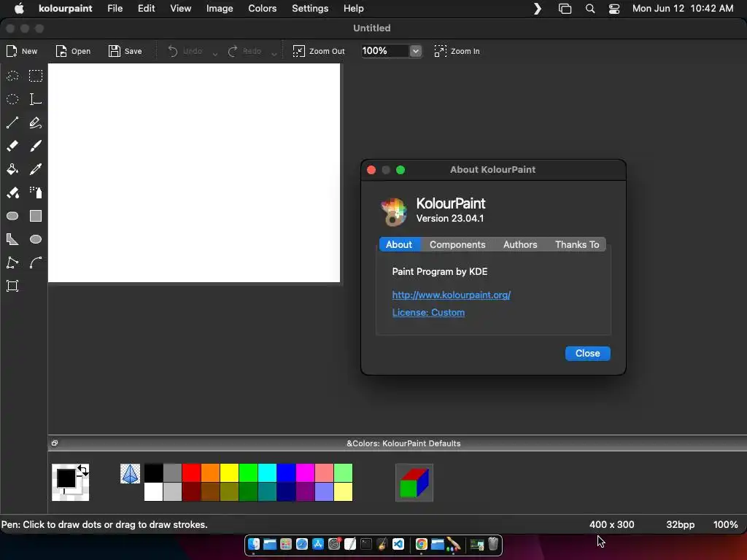The image size is (747, 560).
Task: Select the Rectangular Selection tool
Action: [x=36, y=76]
